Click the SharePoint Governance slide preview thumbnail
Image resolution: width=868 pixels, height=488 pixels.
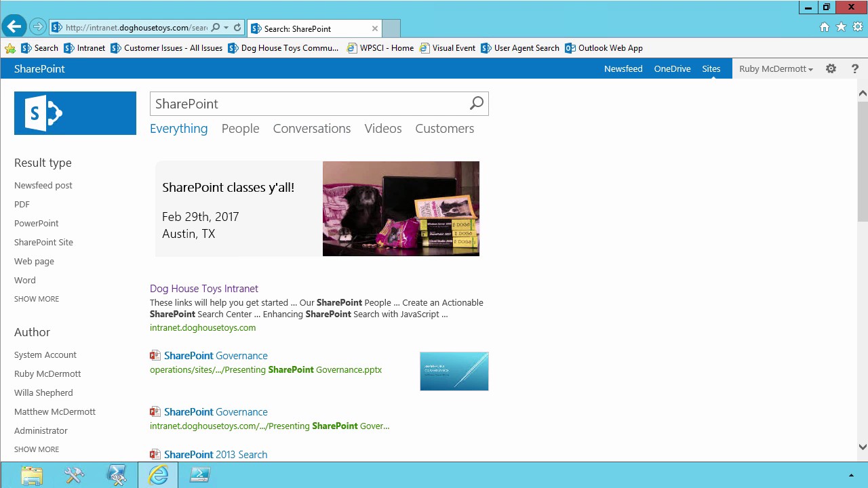(x=454, y=371)
